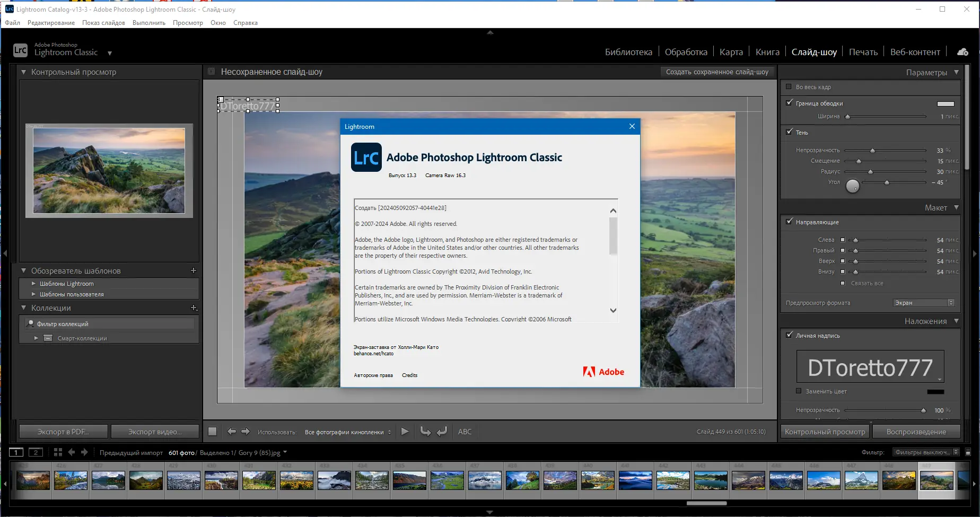Click 'Воспроизведение' playback button

(916, 432)
